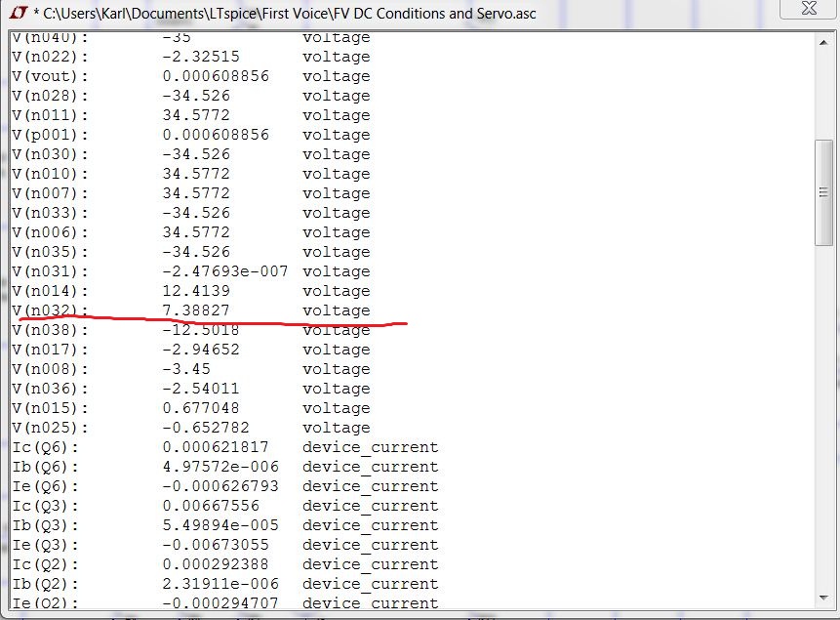This screenshot has height=620, width=840.
Task: Select the Ib(Q2) row label
Action: [45, 584]
